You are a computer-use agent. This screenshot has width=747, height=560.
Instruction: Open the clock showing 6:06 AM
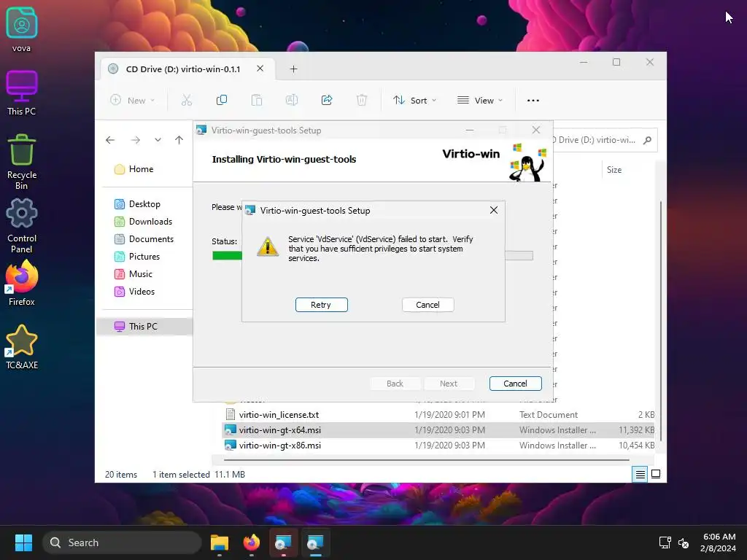(718, 542)
